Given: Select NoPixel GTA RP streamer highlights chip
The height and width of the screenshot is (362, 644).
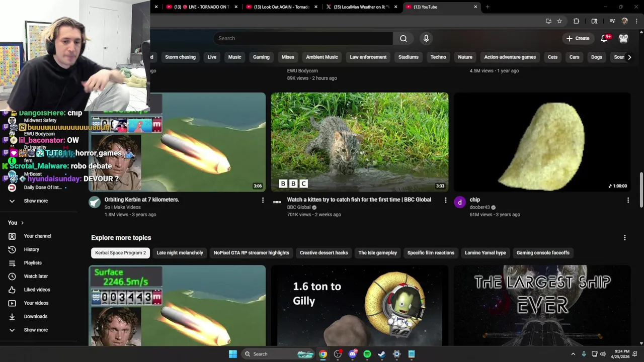Looking at the screenshot, I should pyautogui.click(x=252, y=253).
